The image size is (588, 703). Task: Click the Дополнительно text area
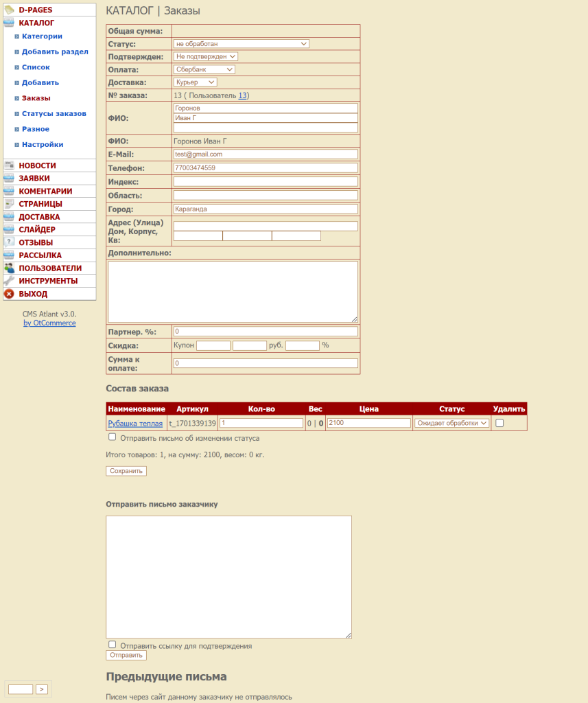click(x=233, y=291)
